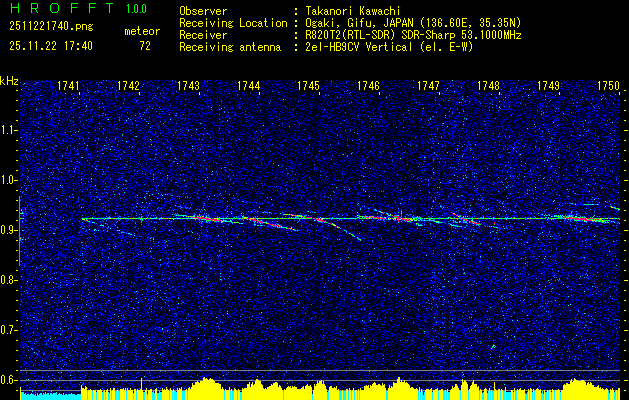Click the Receiving Location label
Viewport: 629px width, 400px height.
(x=233, y=23)
